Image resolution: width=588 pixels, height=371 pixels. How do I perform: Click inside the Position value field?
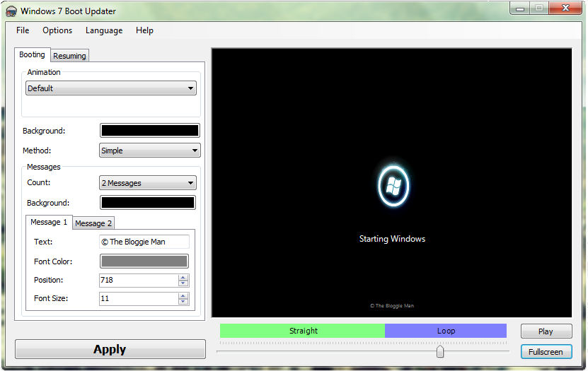point(139,280)
